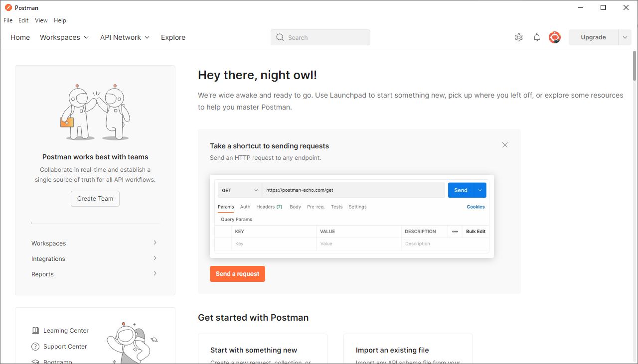Viewport: 638px width, 364px height.
Task: Click the Get started with Postman heading
Action: [253, 318]
